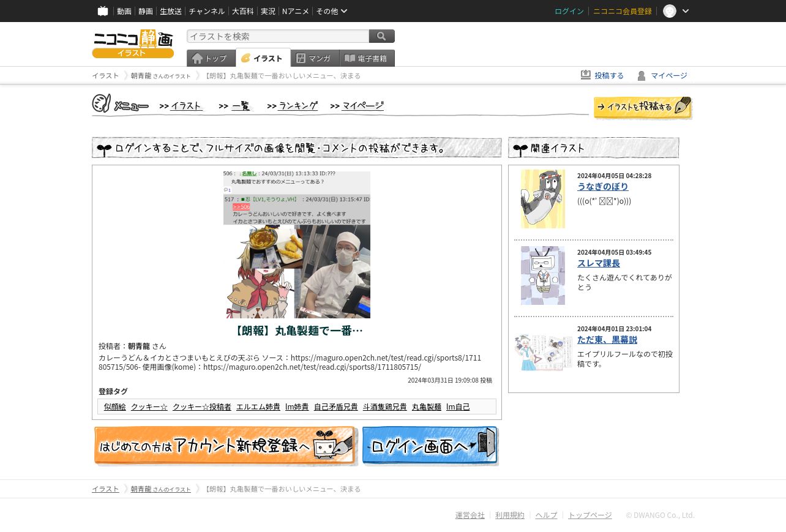Expand the account menu chevron
This screenshot has height=532, width=786.
[686, 11]
